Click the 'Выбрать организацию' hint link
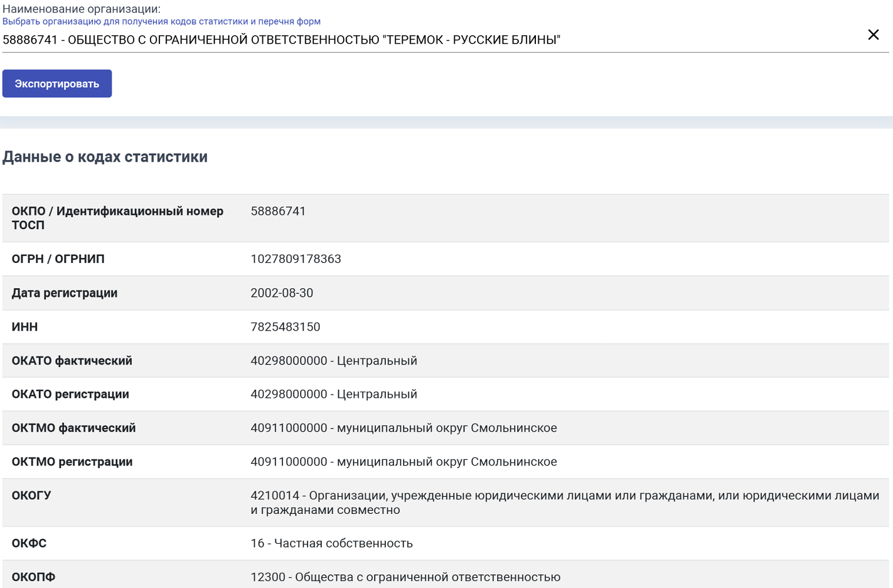The image size is (893, 588). tap(161, 22)
